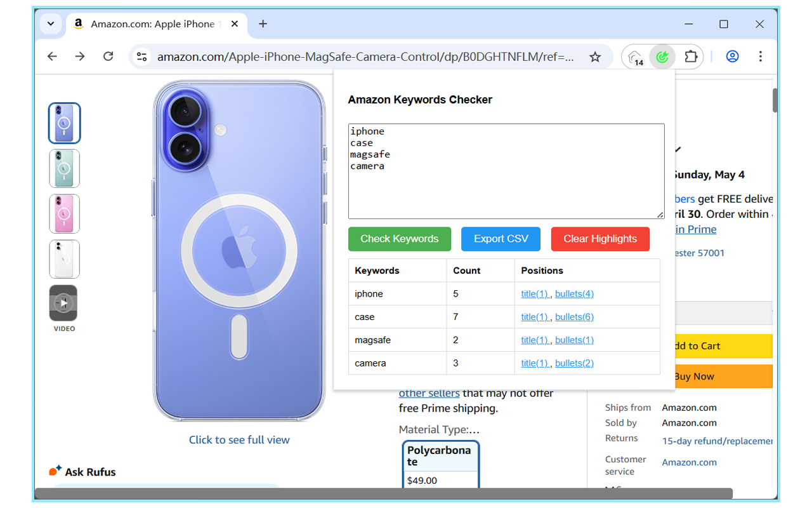Image resolution: width=812 pixels, height=508 pixels.
Task: Open a new browser tab
Action: (x=263, y=24)
